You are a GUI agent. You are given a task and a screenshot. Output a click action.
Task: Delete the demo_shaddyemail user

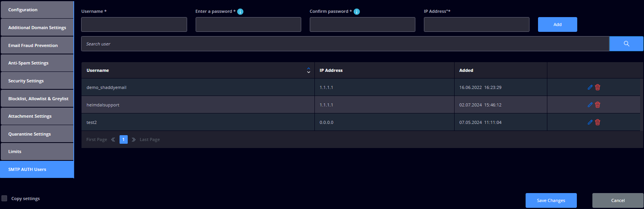point(597,87)
